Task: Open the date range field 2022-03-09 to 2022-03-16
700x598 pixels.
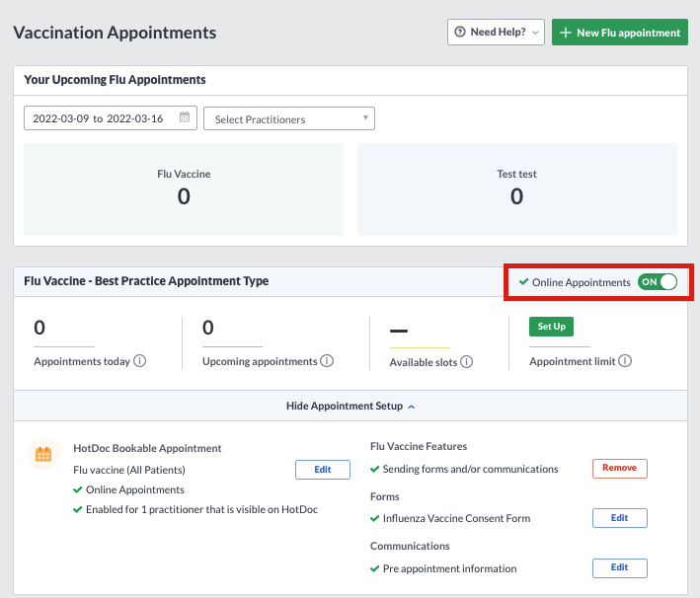Action: [111, 118]
